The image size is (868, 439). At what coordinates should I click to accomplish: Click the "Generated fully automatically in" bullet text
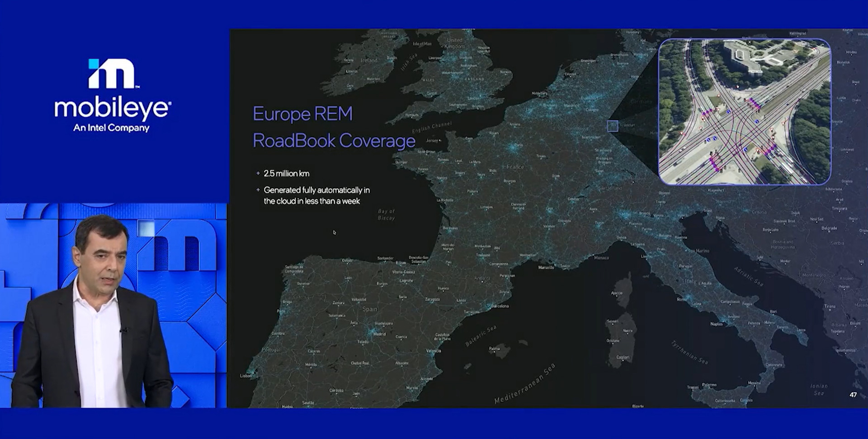click(316, 190)
